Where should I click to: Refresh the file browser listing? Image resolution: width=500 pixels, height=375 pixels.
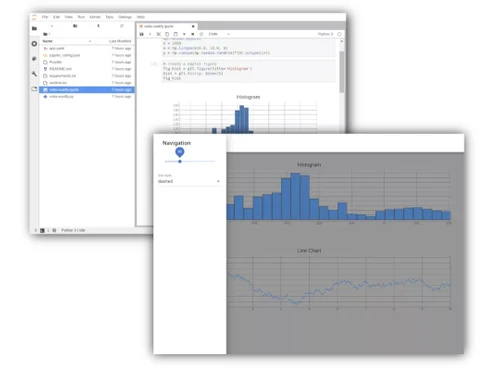[x=122, y=26]
